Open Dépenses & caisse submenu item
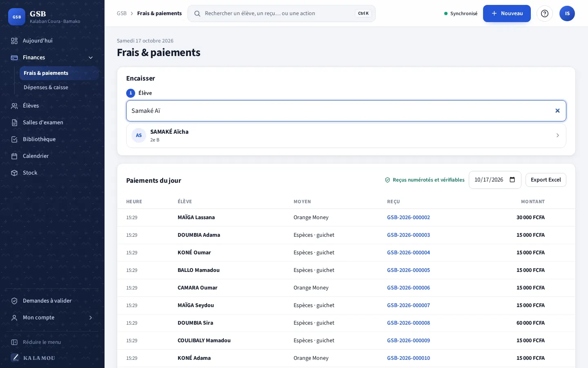The height and width of the screenshot is (368, 588). (59, 87)
